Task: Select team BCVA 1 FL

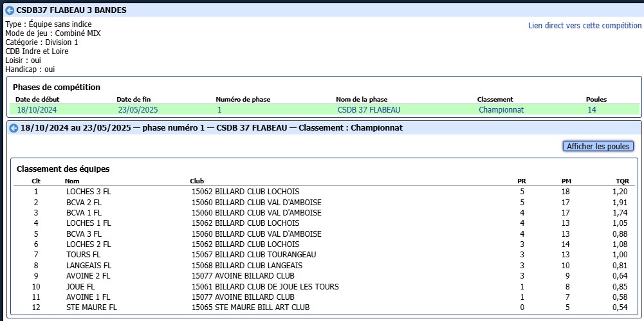Action: click(84, 213)
